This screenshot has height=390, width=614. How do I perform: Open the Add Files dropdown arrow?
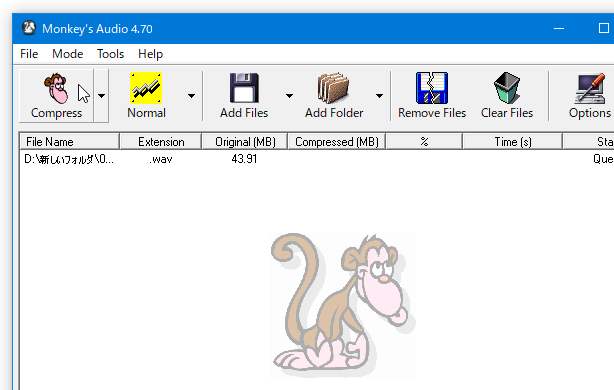click(x=289, y=96)
